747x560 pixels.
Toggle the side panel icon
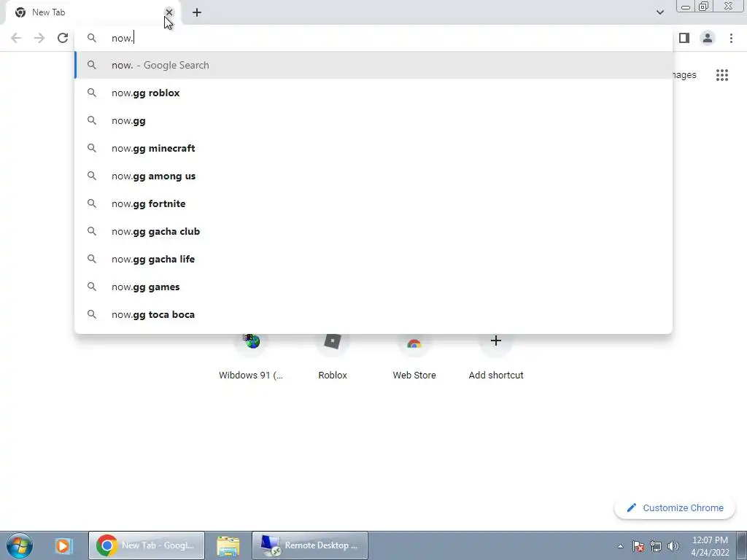pyautogui.click(x=684, y=38)
